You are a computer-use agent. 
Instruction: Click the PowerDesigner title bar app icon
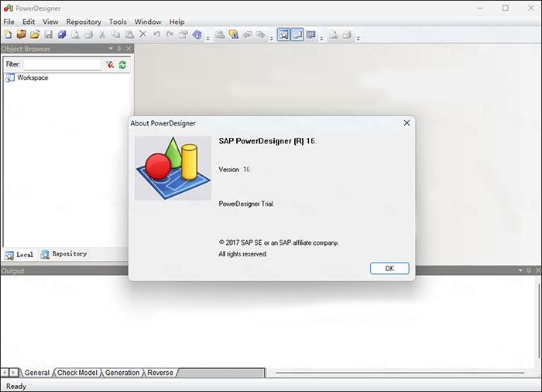click(x=9, y=8)
